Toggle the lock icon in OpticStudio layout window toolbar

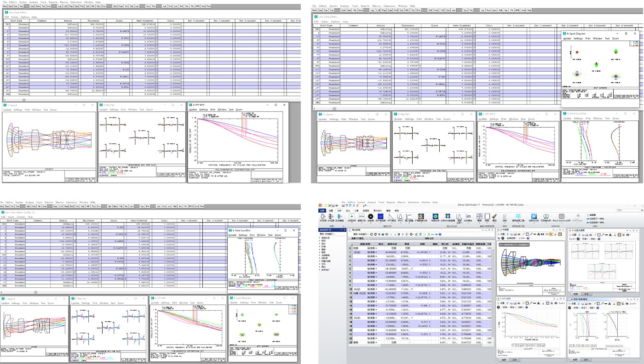pos(555,234)
